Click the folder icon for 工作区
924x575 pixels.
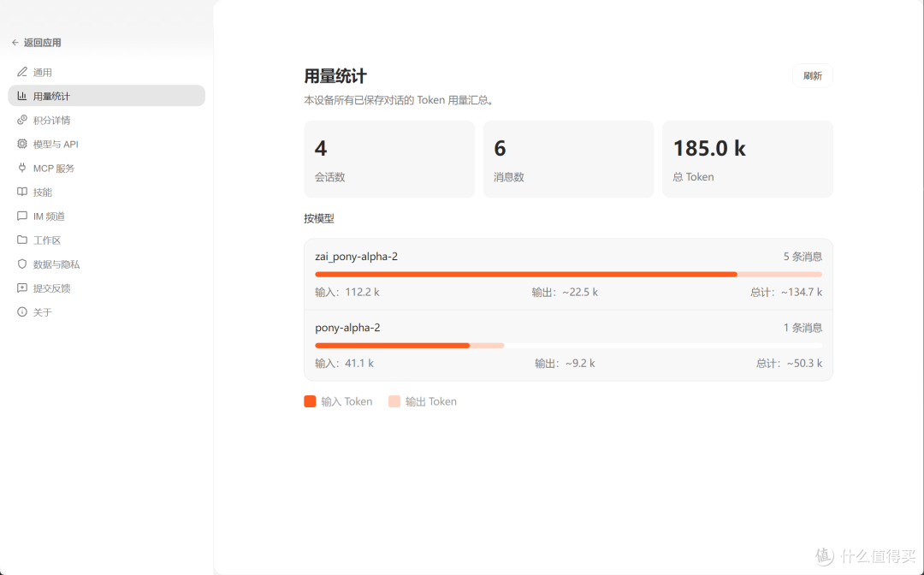(21, 240)
